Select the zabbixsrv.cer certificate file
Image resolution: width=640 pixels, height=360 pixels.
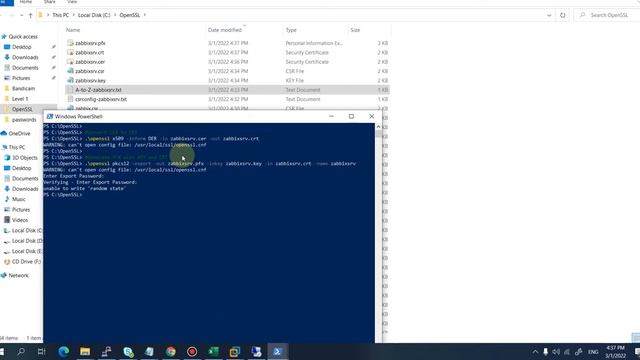coord(90,62)
